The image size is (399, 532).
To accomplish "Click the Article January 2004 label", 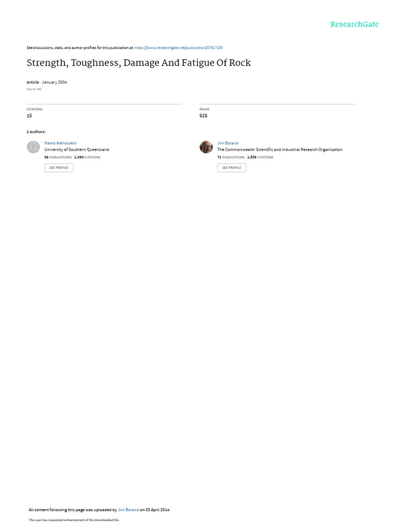I will 47,83.
